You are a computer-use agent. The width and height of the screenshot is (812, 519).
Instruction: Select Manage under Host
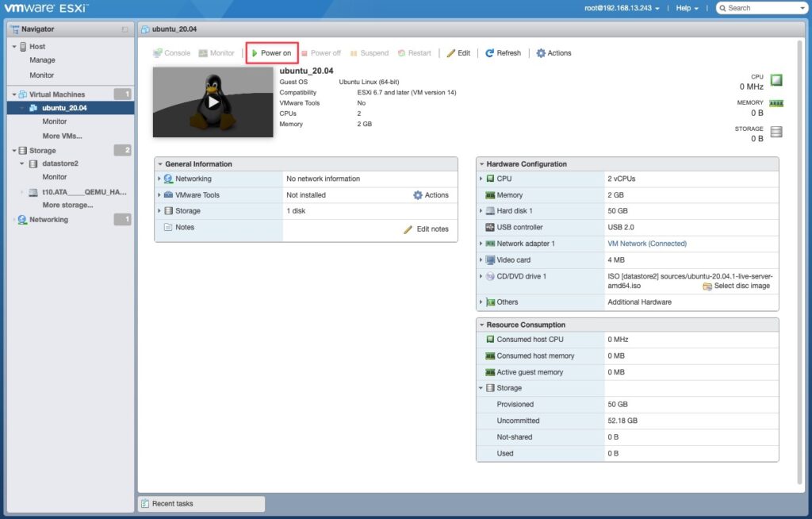coord(42,60)
